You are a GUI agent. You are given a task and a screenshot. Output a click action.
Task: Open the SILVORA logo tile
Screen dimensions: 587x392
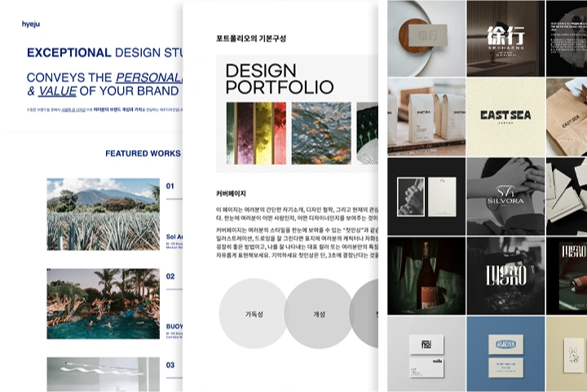click(x=505, y=196)
